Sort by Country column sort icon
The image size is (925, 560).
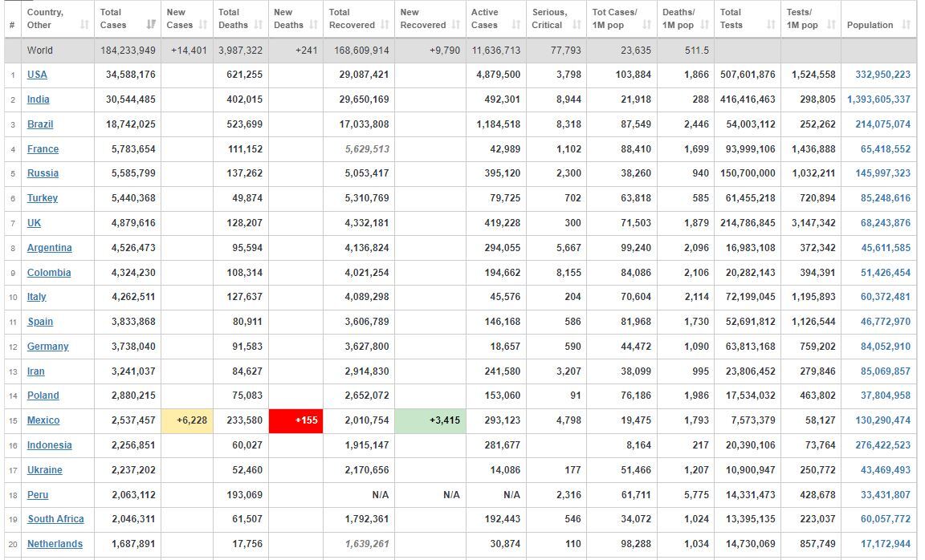click(x=84, y=25)
